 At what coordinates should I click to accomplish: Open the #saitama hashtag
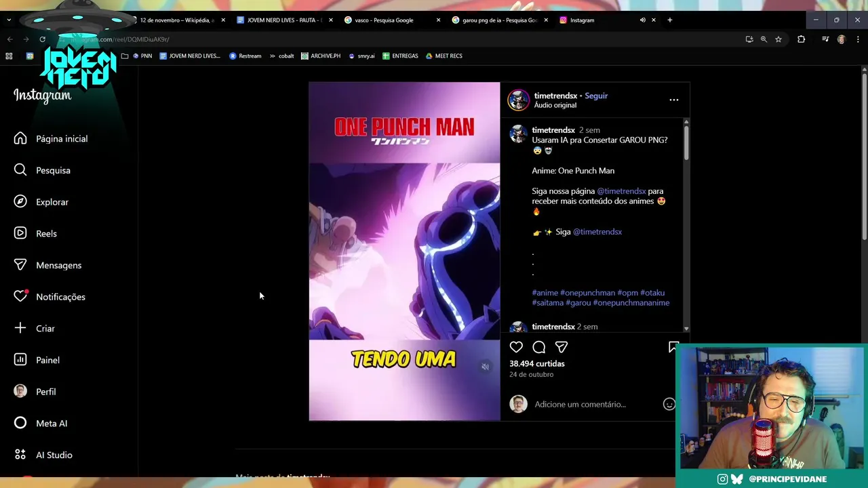pos(548,303)
